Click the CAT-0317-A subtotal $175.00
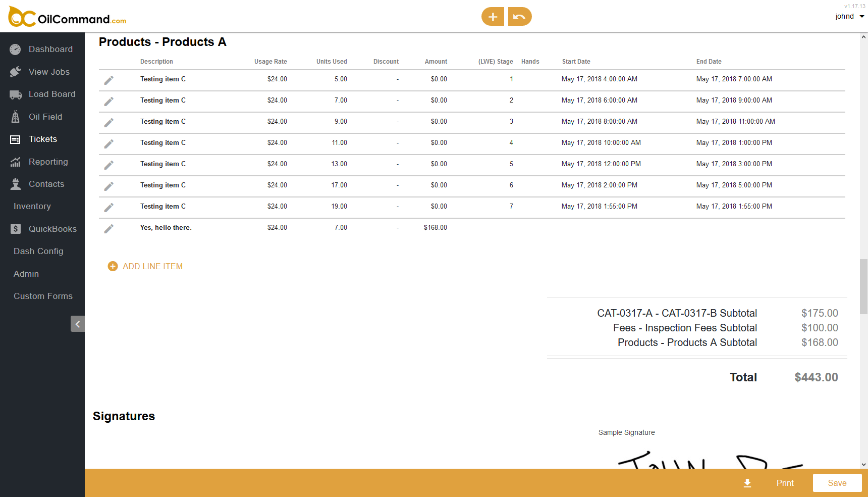Viewport: 868px width, 497px height. 820,313
